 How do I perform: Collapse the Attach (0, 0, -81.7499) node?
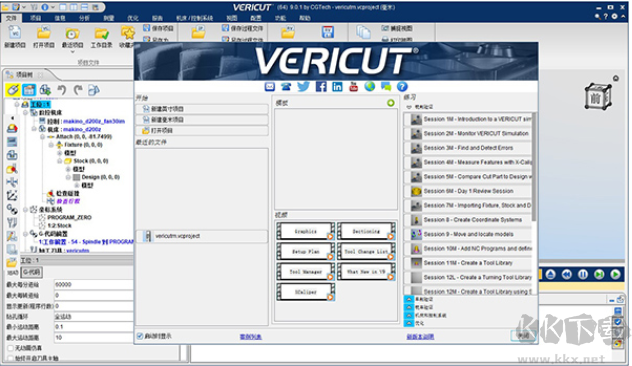(42, 137)
